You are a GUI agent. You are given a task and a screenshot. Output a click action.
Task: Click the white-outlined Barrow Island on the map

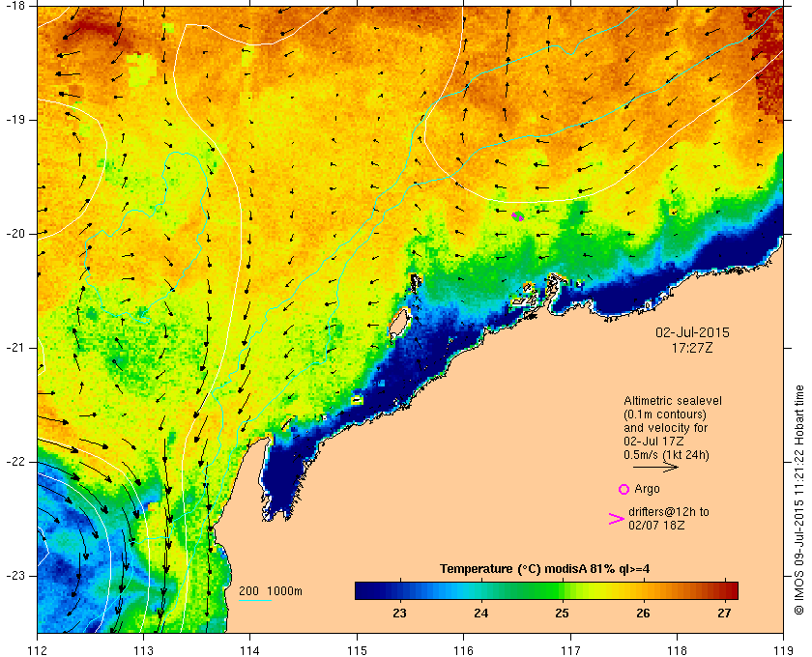point(399,323)
